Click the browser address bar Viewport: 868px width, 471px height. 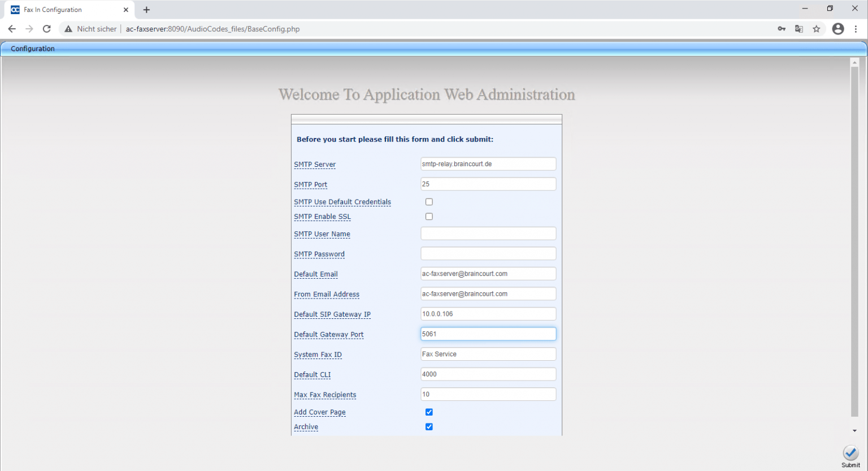tap(396, 28)
